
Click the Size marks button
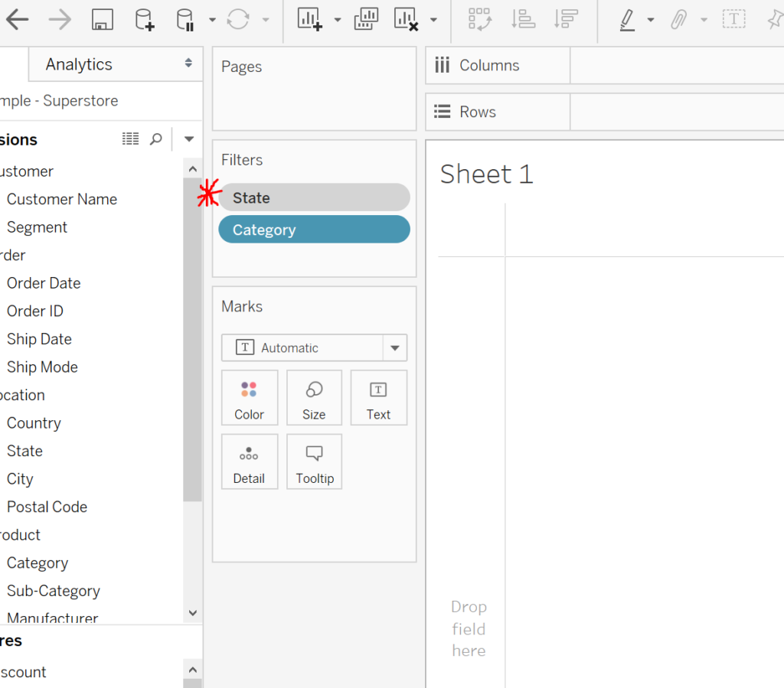tap(314, 398)
